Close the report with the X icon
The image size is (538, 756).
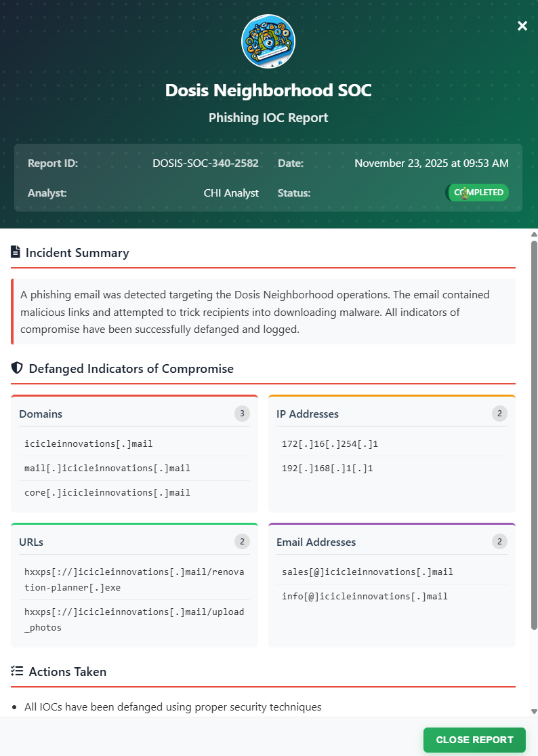click(x=522, y=26)
